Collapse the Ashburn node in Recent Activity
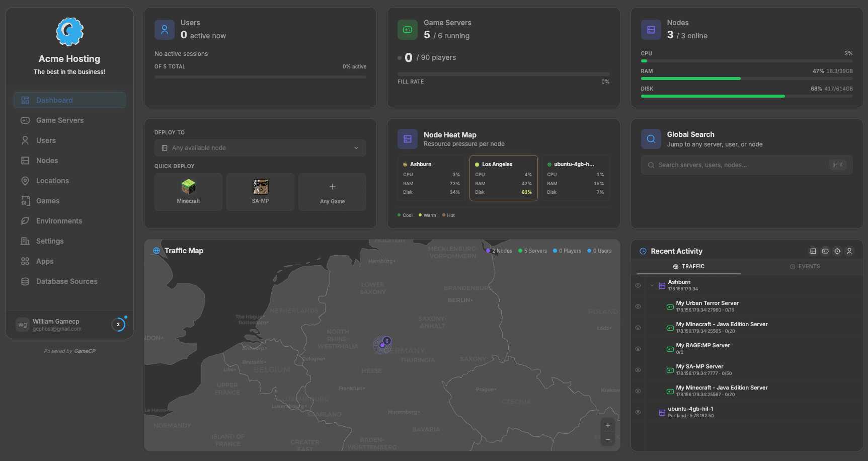The image size is (868, 461). (653, 285)
